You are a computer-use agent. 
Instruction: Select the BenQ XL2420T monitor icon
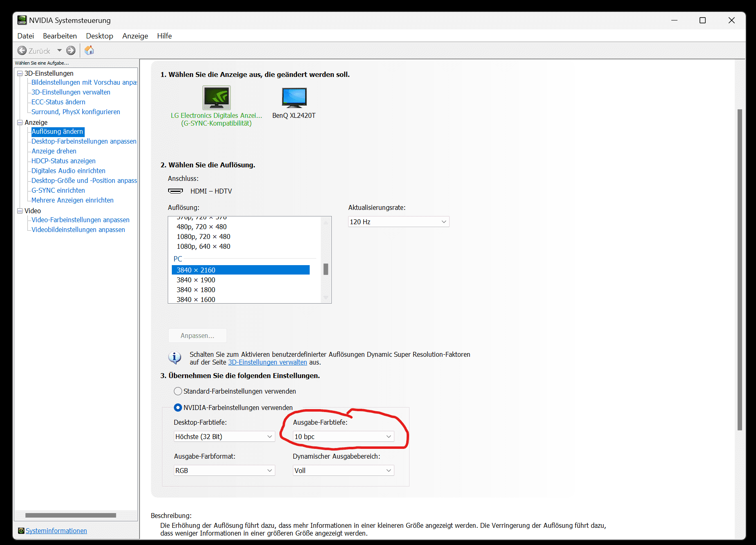[x=294, y=98]
